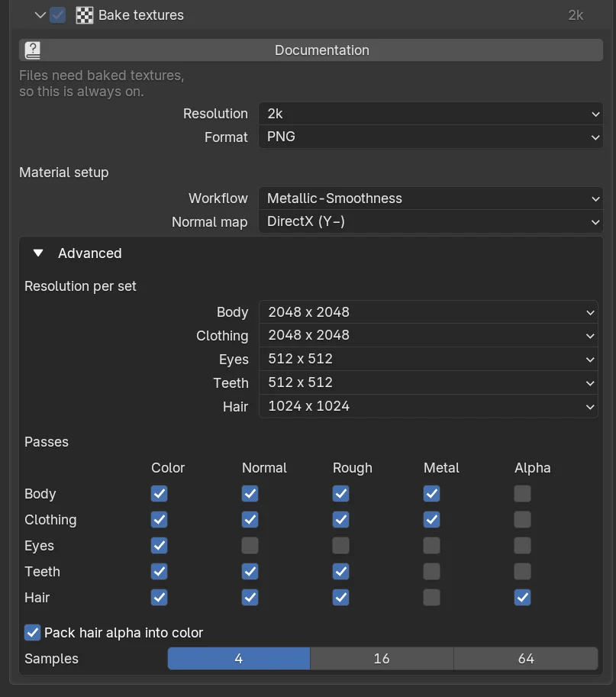
Task: Click the documentation help book icon
Action: pos(33,50)
